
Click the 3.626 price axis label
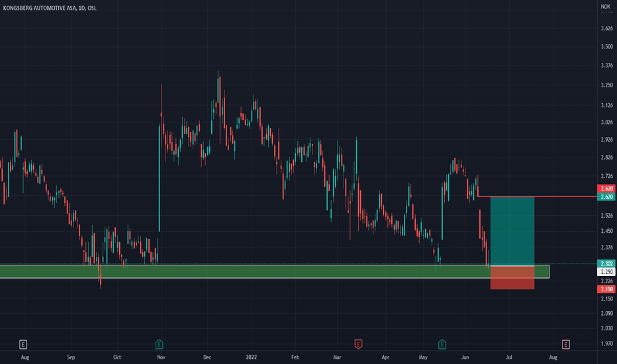[607, 28]
